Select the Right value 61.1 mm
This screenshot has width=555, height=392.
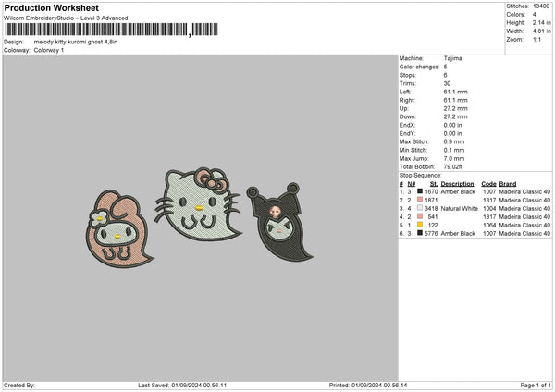coord(455,101)
